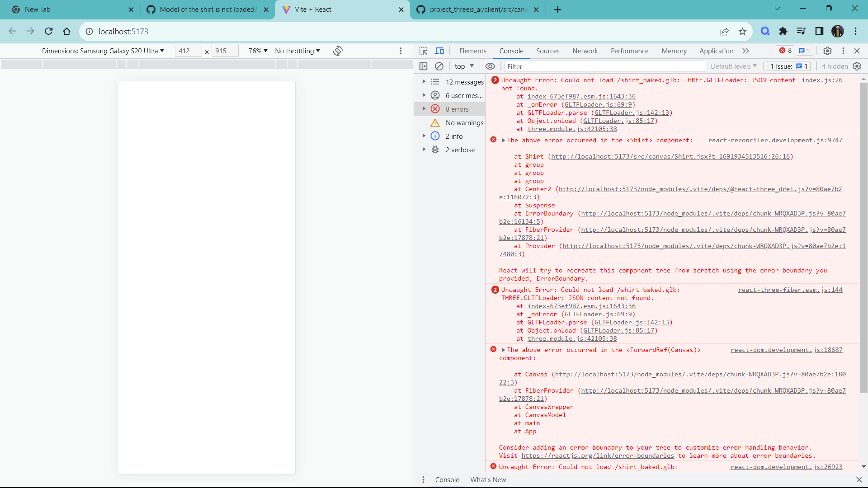Open DevTools settings gear icon
Image resolution: width=868 pixels, height=488 pixels.
[x=827, y=51]
